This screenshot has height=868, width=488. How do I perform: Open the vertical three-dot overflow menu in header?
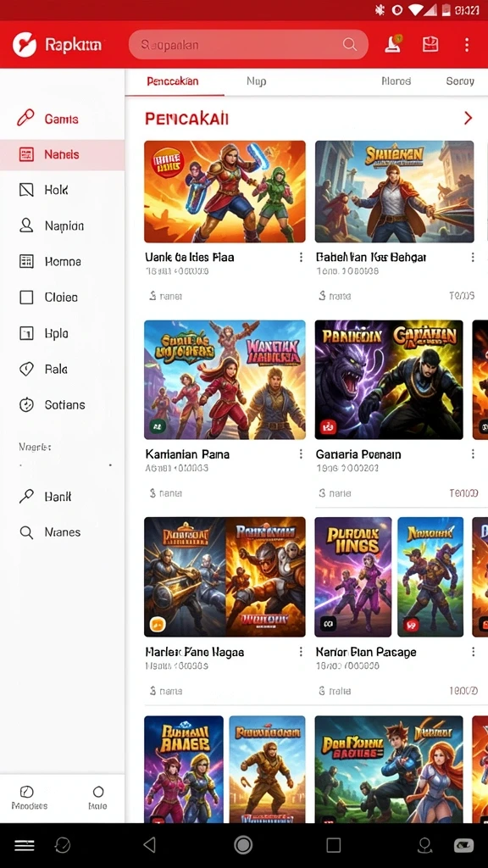[x=467, y=45]
